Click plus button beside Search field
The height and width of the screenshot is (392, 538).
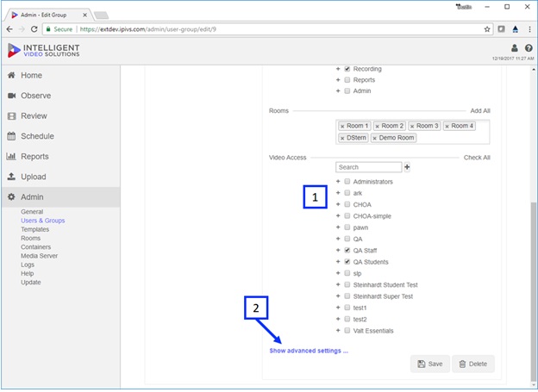407,167
